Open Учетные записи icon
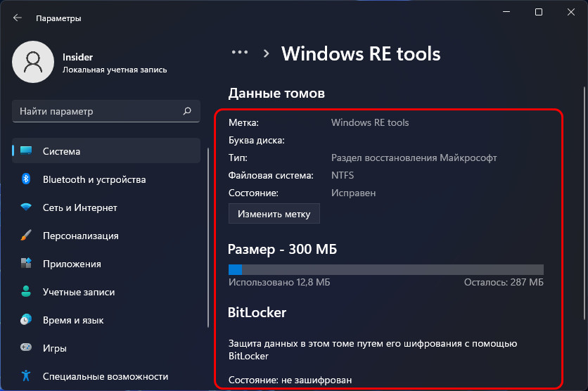The image size is (588, 391). pyautogui.click(x=26, y=292)
